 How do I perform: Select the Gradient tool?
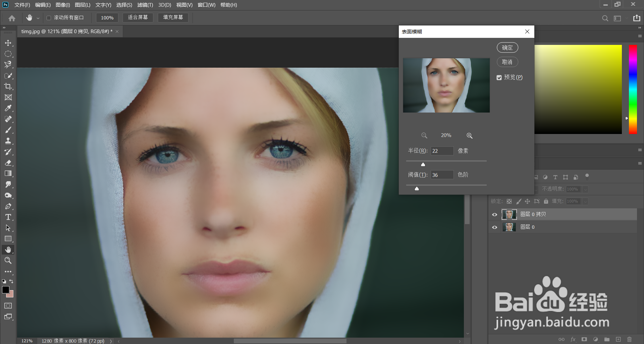coord(8,174)
